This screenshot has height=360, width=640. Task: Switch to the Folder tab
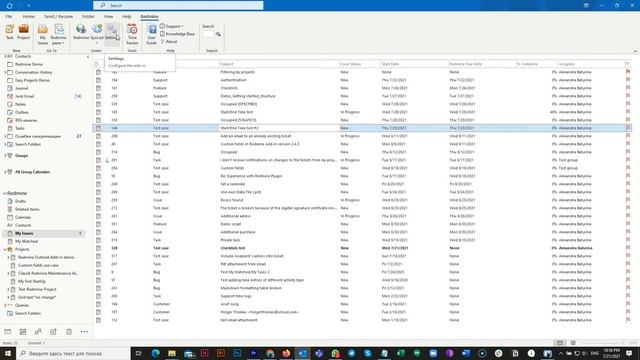click(88, 16)
